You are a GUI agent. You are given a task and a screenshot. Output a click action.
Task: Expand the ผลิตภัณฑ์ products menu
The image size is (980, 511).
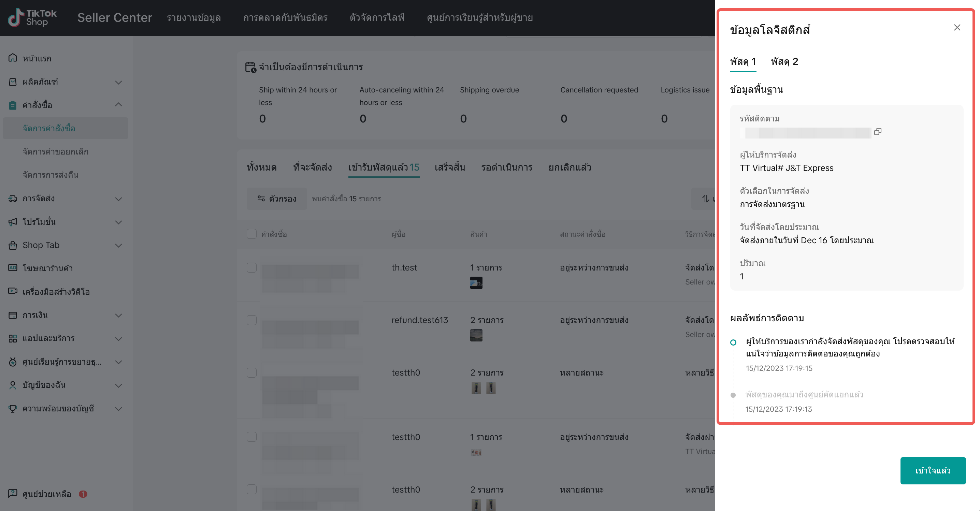[118, 82]
